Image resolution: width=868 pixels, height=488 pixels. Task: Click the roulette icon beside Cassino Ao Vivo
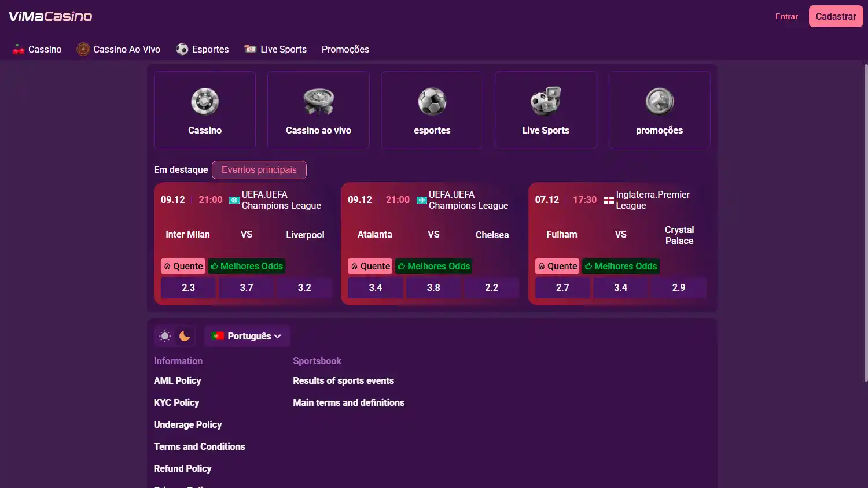point(83,49)
